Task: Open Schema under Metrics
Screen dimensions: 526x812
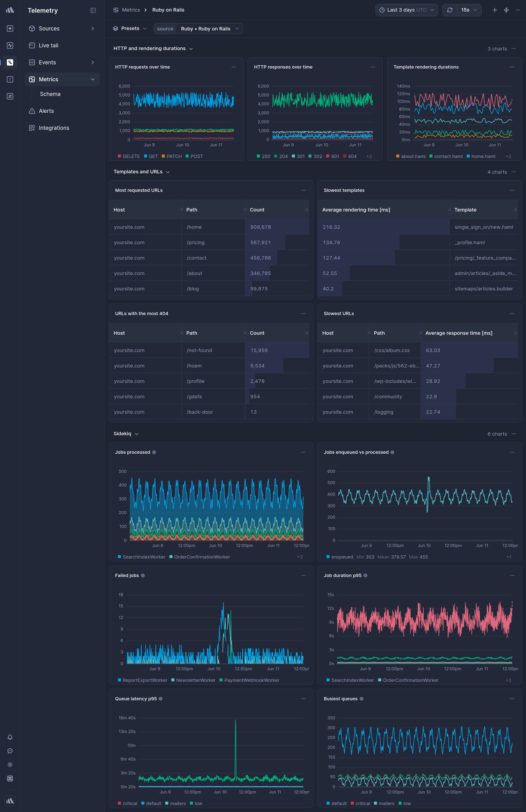Action: pos(50,94)
